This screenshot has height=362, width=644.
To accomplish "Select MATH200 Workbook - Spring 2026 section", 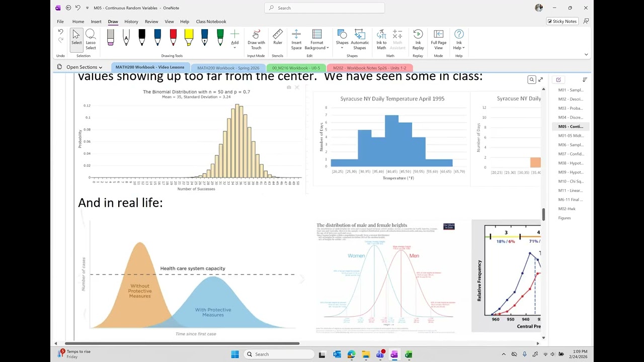I will coord(228,68).
